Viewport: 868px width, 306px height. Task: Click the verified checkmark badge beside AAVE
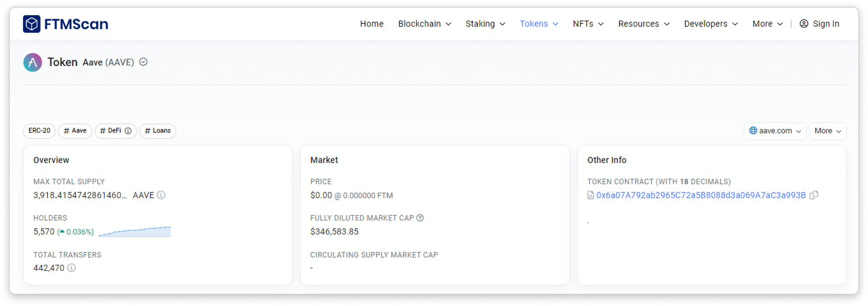point(143,62)
